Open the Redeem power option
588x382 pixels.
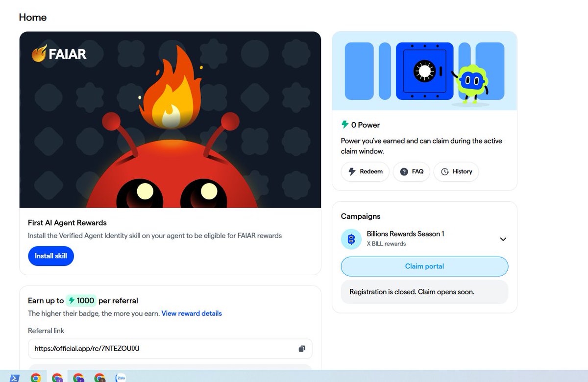[x=365, y=172]
